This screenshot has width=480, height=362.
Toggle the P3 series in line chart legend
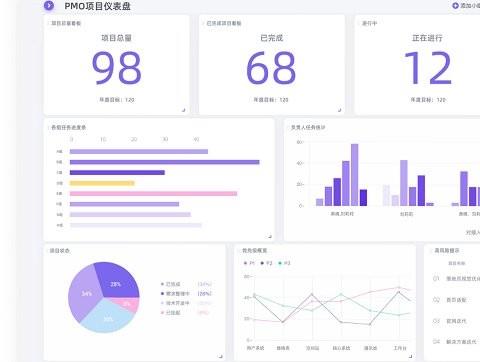coord(284,263)
